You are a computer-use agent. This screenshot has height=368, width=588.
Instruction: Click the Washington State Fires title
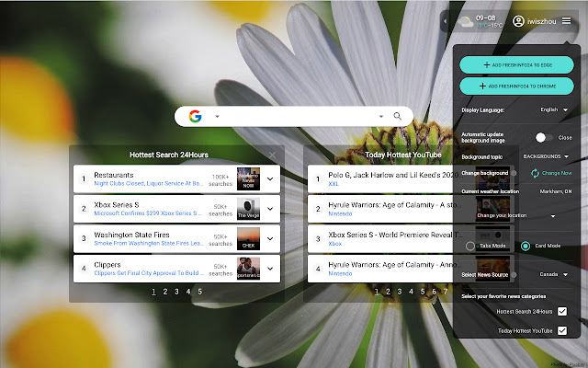[x=131, y=235]
